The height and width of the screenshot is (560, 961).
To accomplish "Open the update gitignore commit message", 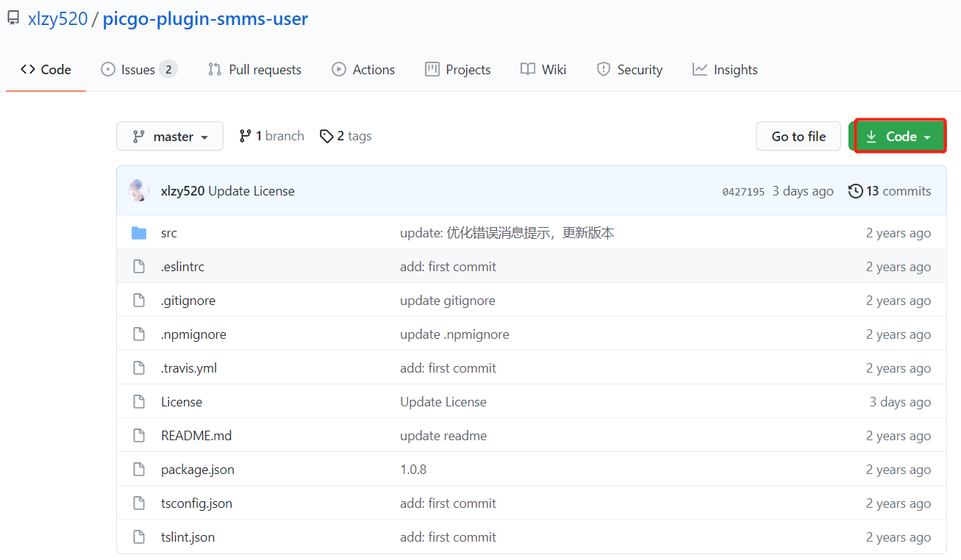I will point(448,301).
